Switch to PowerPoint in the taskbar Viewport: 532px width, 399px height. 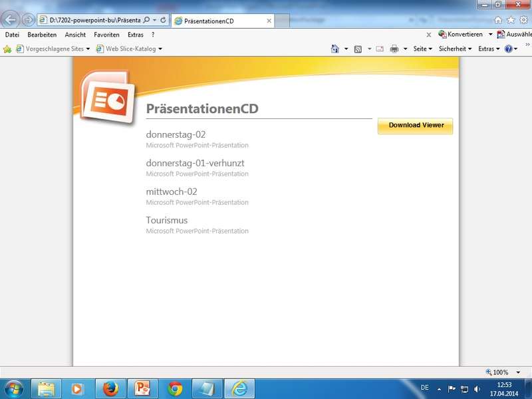point(142,389)
